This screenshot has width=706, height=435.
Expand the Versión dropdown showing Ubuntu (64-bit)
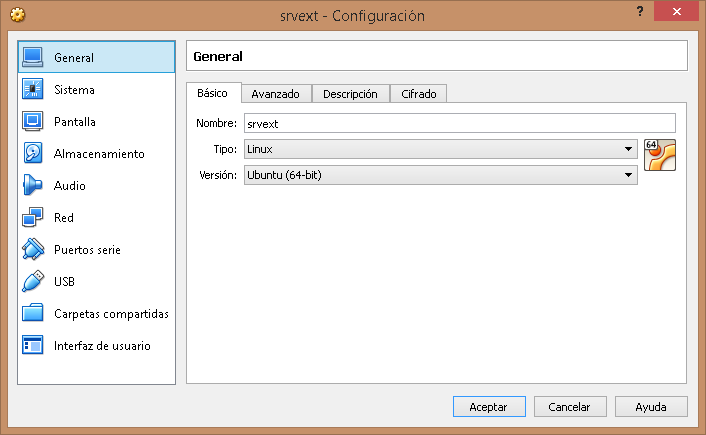(x=440, y=175)
